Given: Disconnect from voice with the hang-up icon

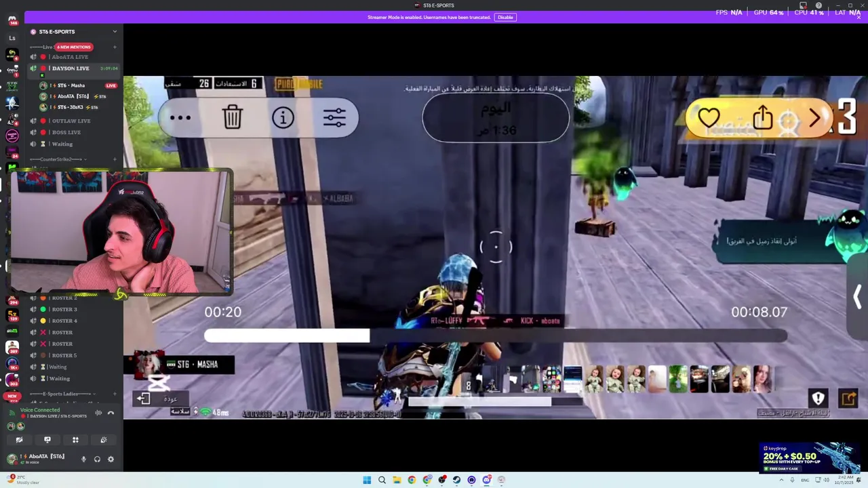Looking at the screenshot, I should click(x=111, y=413).
